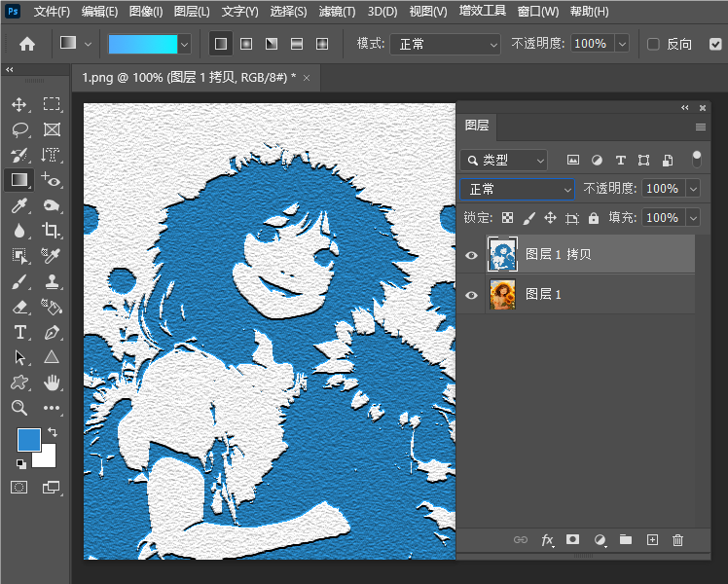Open the 模式 blend mode dropdown in options bar
This screenshot has width=728, height=584.
click(x=445, y=44)
